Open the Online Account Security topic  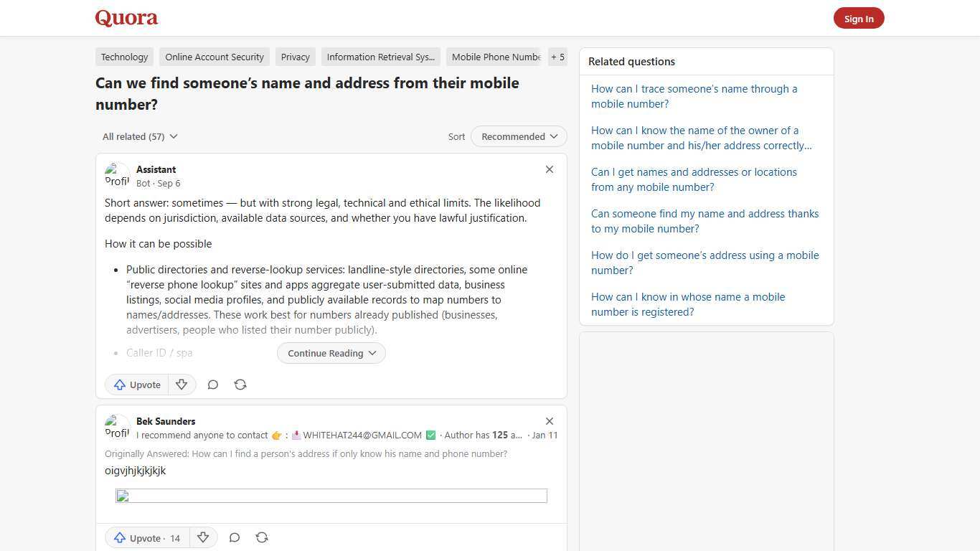tap(214, 57)
